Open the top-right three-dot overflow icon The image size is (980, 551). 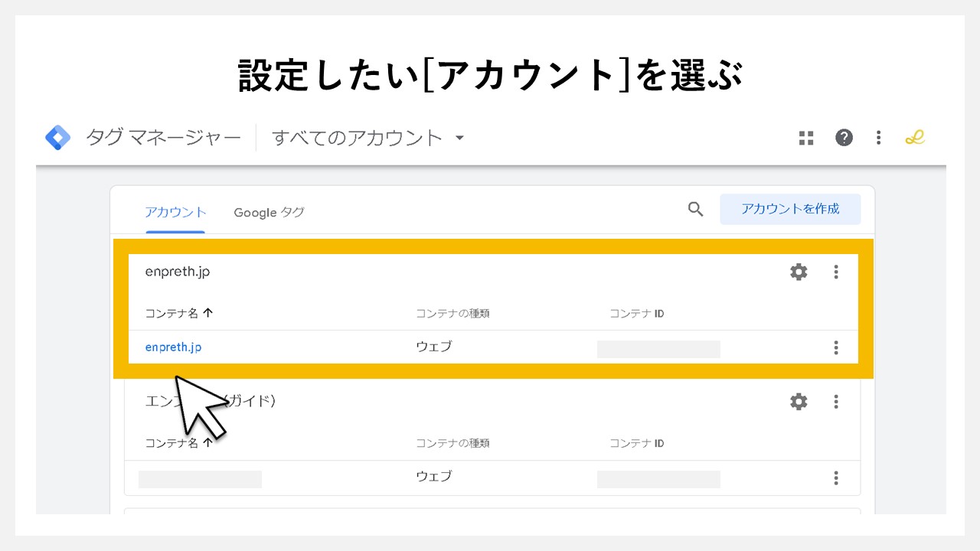tap(878, 138)
